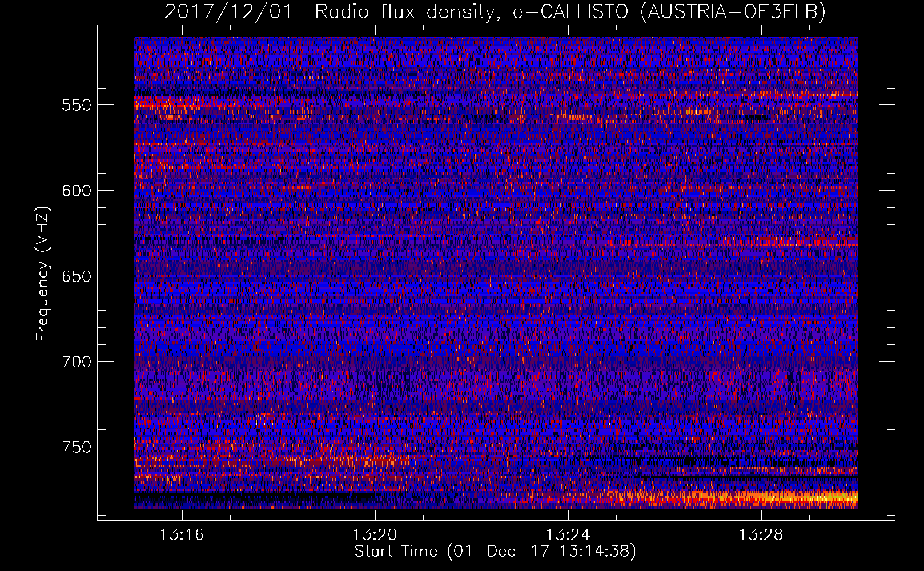Click the 13:28 time tick label
This screenshot has height=571, width=924.
point(761,535)
